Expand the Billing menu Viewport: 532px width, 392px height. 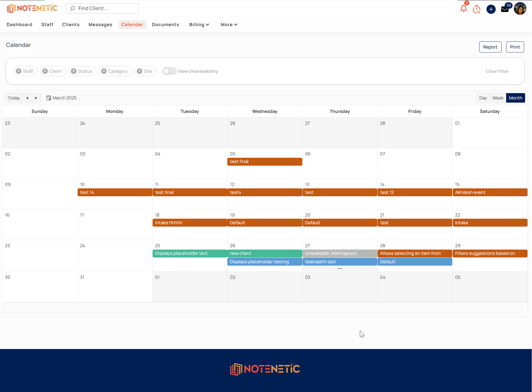coord(199,25)
